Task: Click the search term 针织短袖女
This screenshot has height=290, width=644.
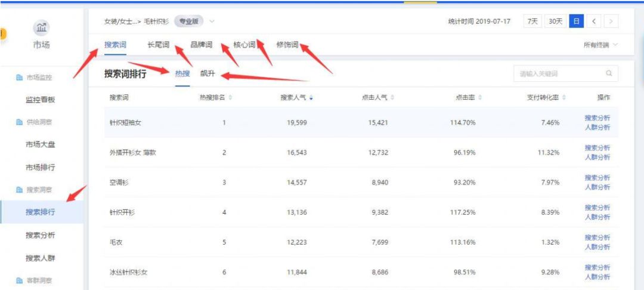Action: (x=125, y=122)
